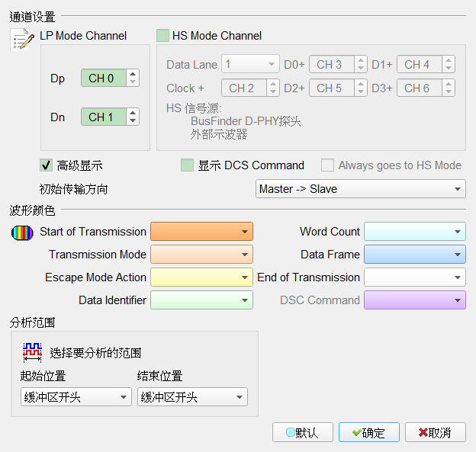Decrease the Dp channel with down arrow
Image resolution: width=476 pixels, height=452 pixels.
(133, 82)
